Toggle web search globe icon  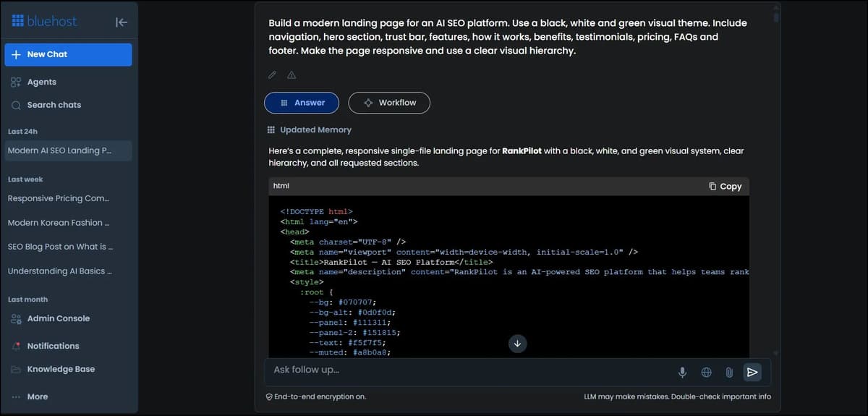click(x=707, y=372)
